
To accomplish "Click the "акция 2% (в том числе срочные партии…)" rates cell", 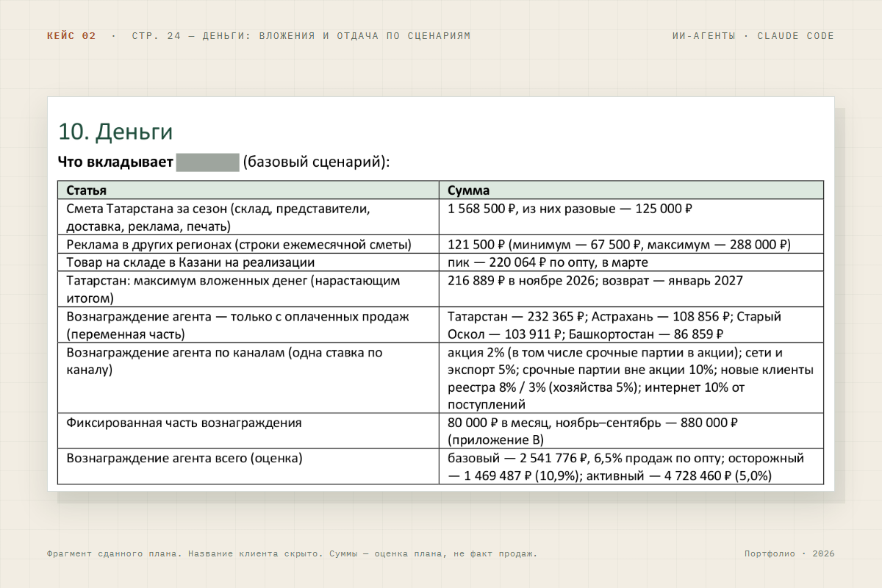I will click(x=631, y=379).
